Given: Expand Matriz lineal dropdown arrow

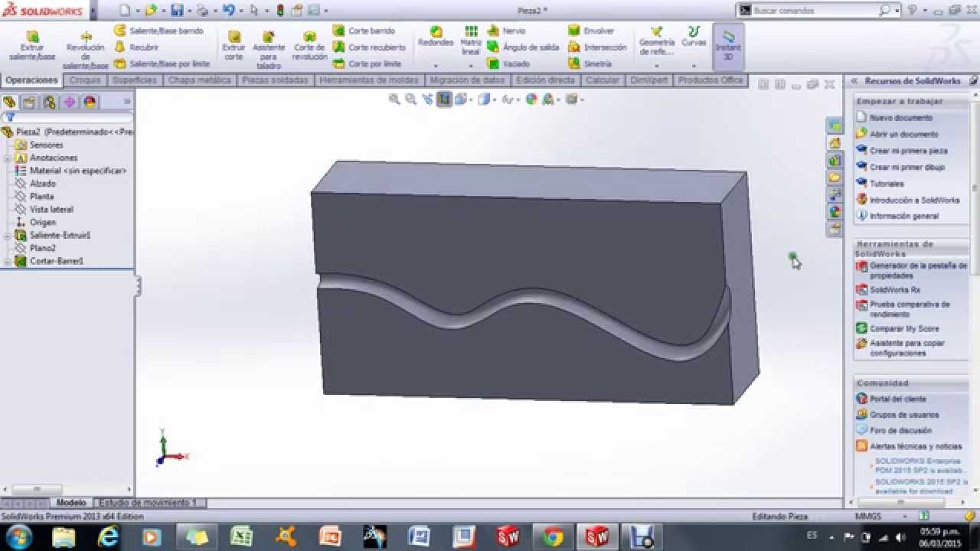Looking at the screenshot, I should pos(472,67).
